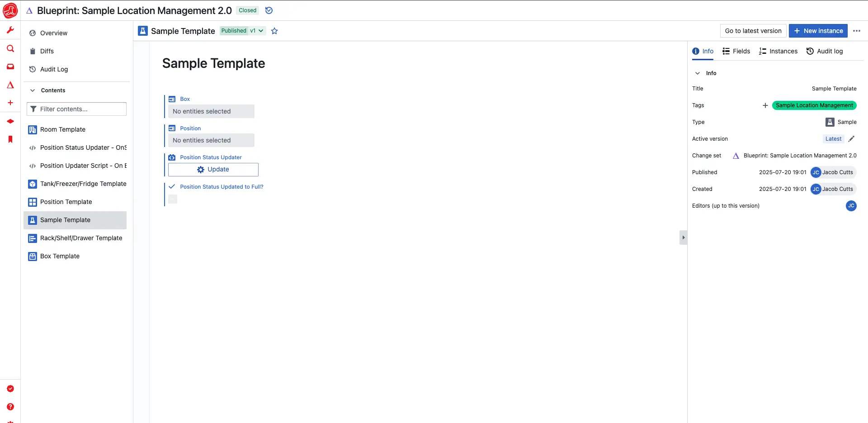Click Box field entity selector
Screen dimensions: 868x423
coord(211,111)
